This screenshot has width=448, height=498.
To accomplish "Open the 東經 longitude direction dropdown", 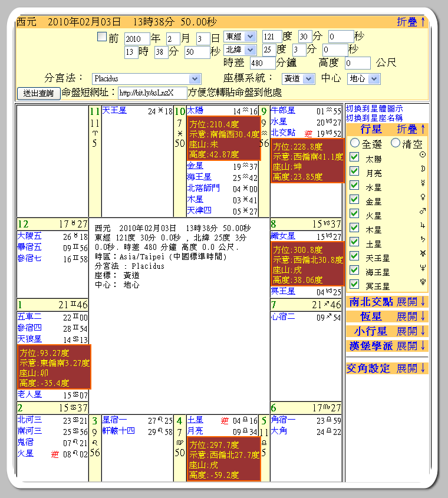I will (240, 37).
